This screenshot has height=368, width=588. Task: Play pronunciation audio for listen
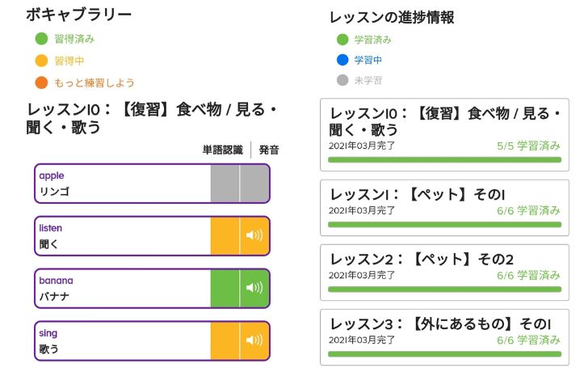254,235
